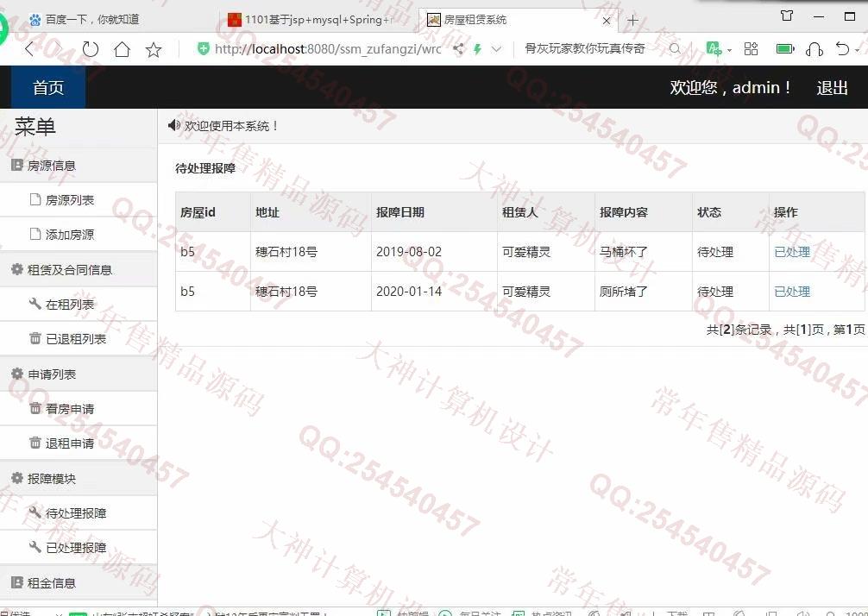Viewport: 868px width, 616px height.
Task: Click the 厕所堵了 content cell
Action: (644, 291)
